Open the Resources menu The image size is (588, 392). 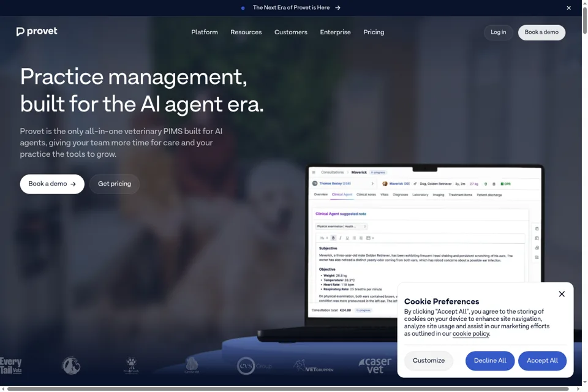click(x=246, y=32)
